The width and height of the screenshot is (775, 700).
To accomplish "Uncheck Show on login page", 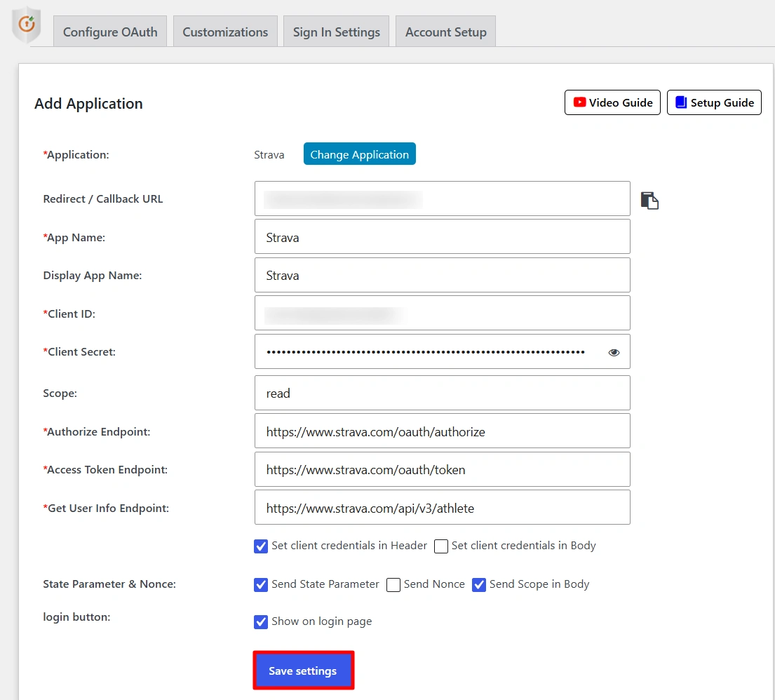I will [x=261, y=621].
